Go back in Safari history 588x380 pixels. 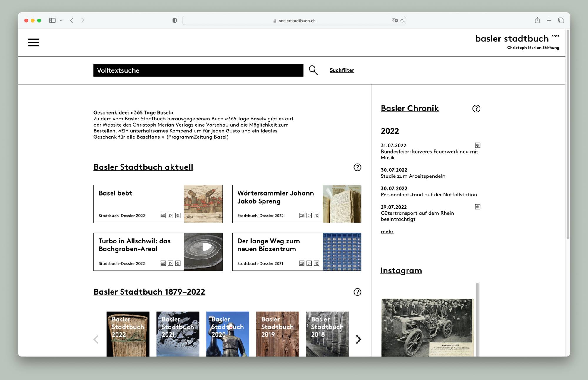click(x=71, y=20)
